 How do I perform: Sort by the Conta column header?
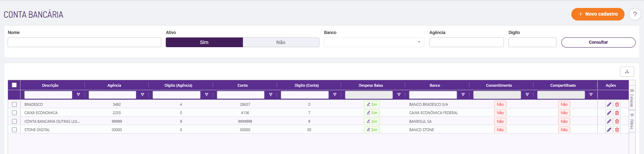pyautogui.click(x=243, y=85)
